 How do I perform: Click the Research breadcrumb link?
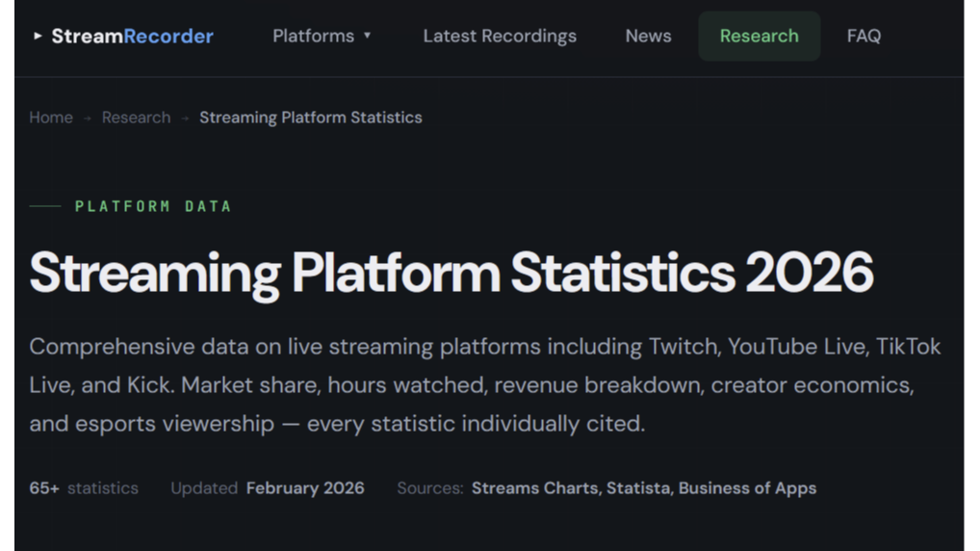coord(137,118)
